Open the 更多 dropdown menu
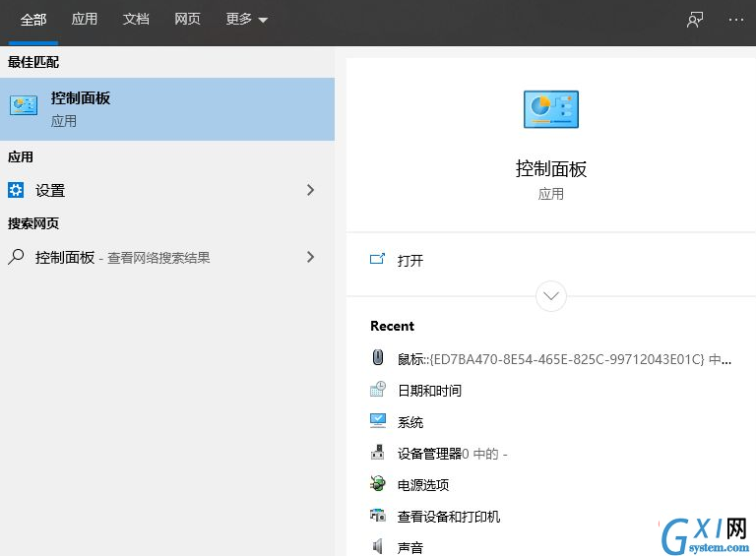The height and width of the screenshot is (556, 756). [246, 20]
